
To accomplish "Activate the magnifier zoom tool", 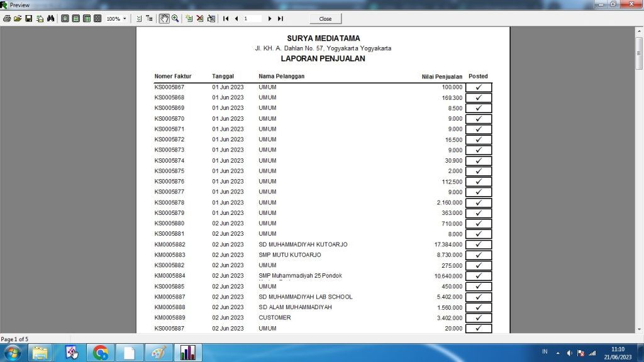I will (x=175, y=19).
